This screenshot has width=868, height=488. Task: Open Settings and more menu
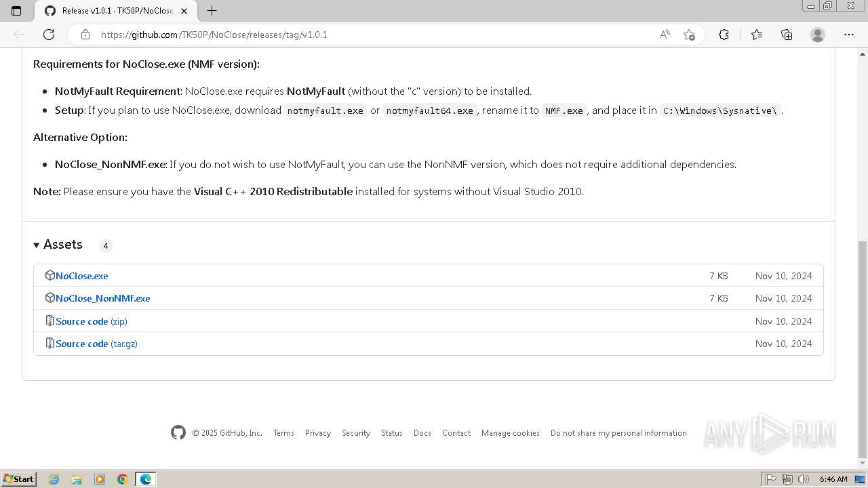coord(849,35)
